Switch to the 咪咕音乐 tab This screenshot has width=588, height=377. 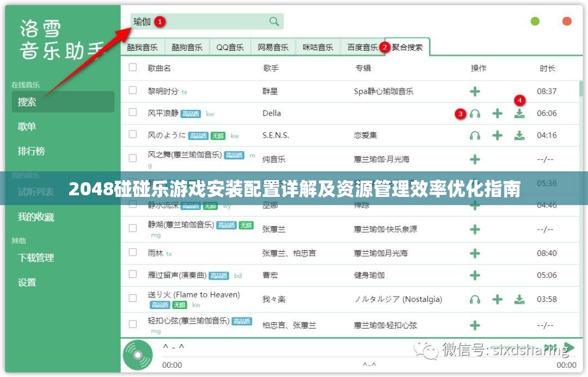click(318, 47)
